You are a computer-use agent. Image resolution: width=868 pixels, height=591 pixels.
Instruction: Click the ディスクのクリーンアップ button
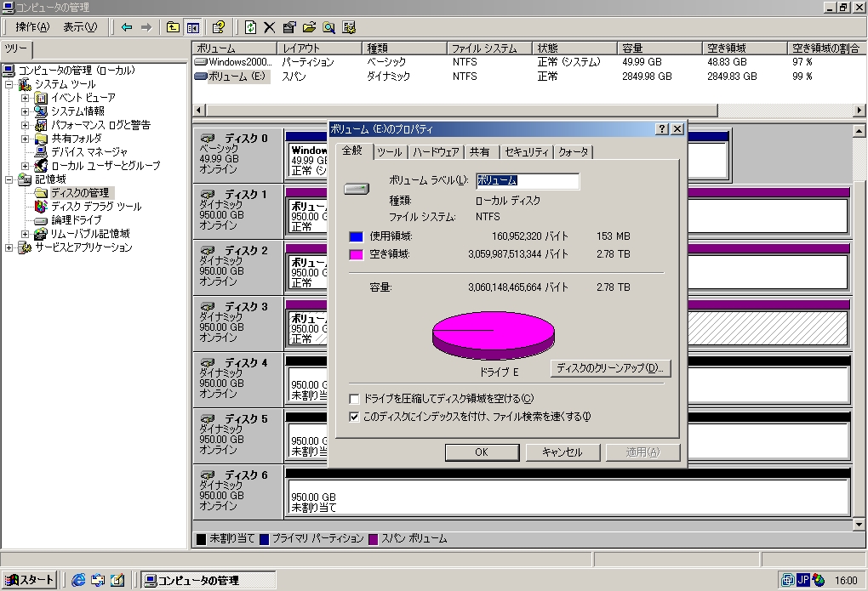[611, 368]
